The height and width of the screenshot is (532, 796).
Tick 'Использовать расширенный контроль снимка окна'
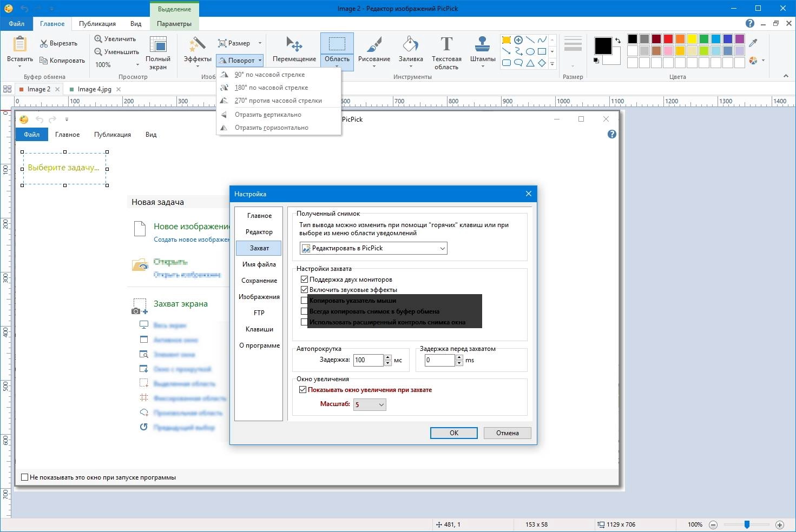304,322
